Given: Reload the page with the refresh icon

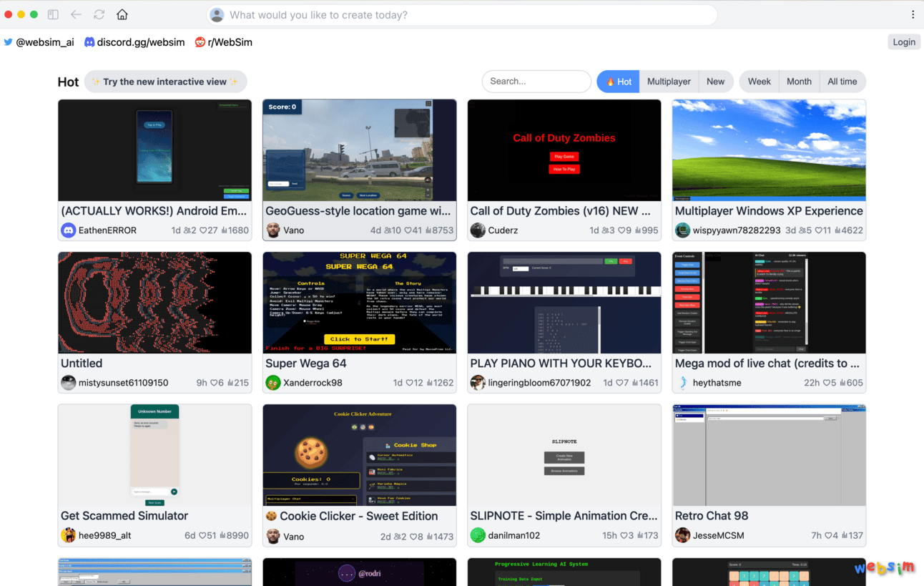Looking at the screenshot, I should 99,14.
